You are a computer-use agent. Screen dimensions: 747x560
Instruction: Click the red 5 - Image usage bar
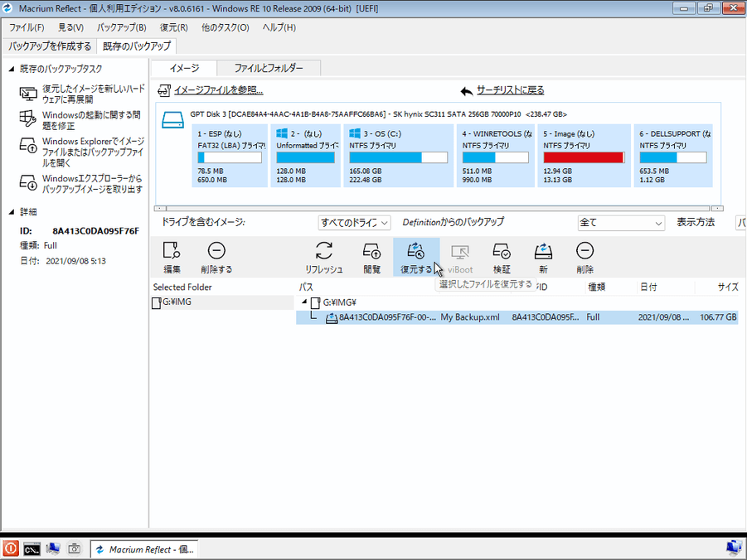tap(584, 157)
